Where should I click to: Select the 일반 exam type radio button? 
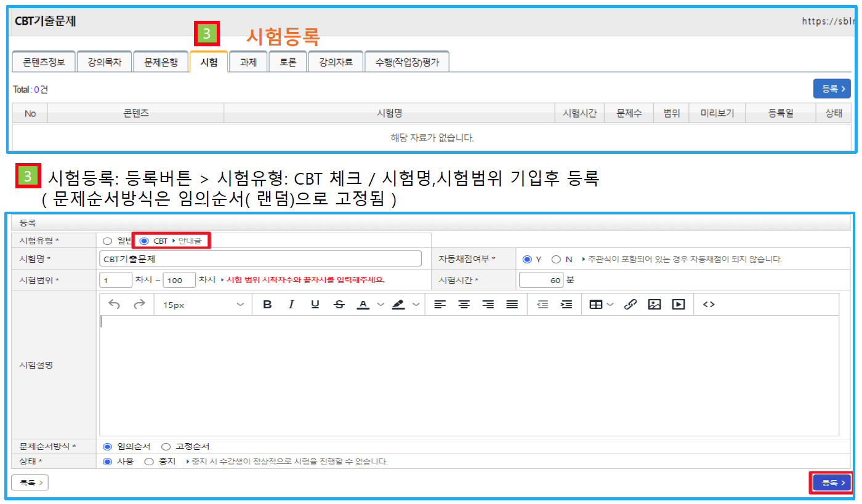pos(108,241)
